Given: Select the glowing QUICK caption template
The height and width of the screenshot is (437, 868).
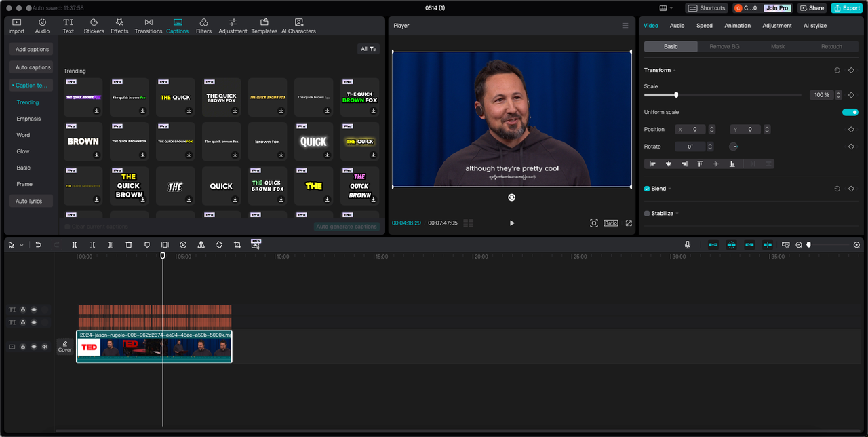Looking at the screenshot, I should tap(313, 141).
